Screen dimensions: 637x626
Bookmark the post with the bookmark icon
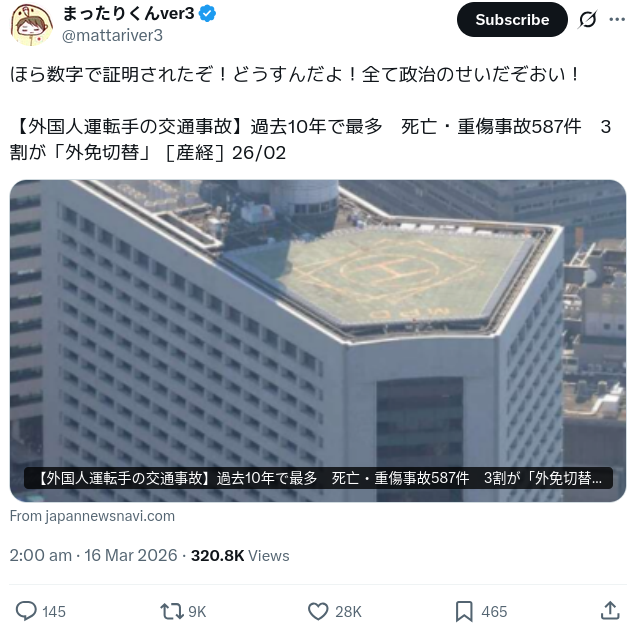(464, 611)
